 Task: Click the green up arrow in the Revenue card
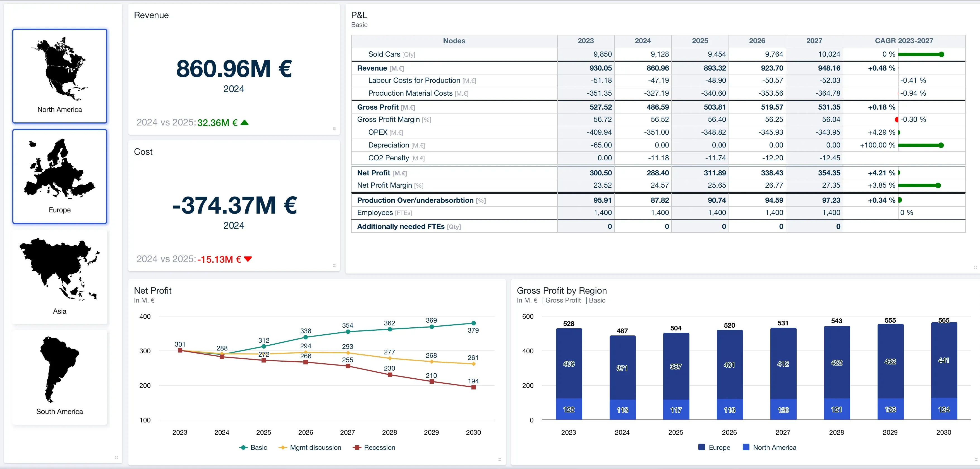[x=245, y=122]
